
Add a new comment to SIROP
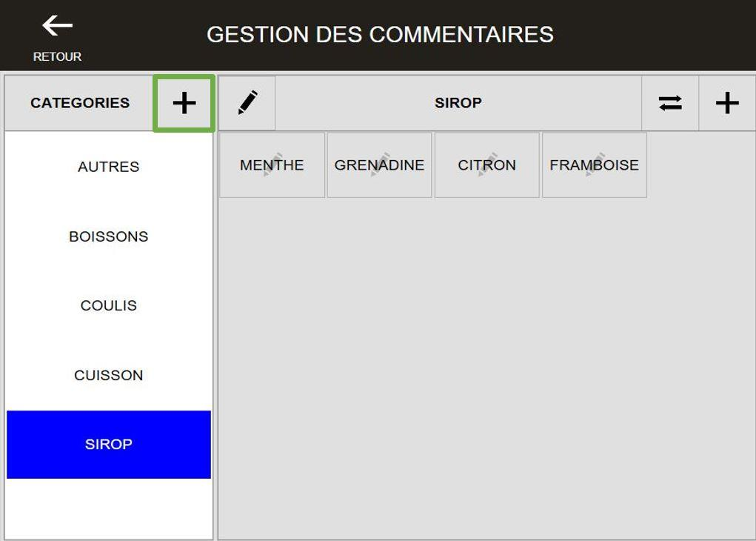[727, 103]
